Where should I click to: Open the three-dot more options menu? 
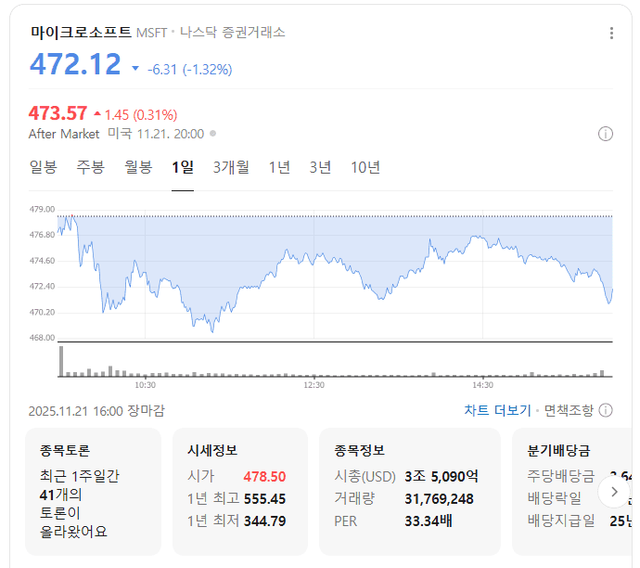(612, 33)
